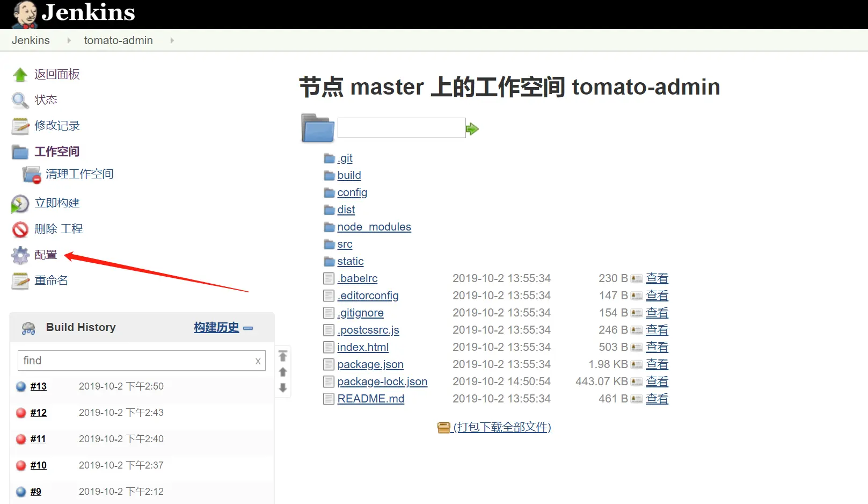
Task: Open the src folder link
Action: coord(345,244)
